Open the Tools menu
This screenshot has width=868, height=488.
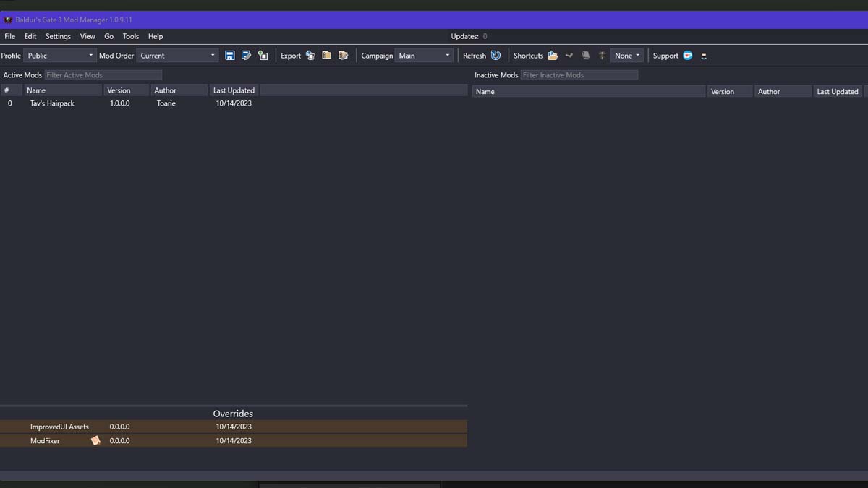131,36
